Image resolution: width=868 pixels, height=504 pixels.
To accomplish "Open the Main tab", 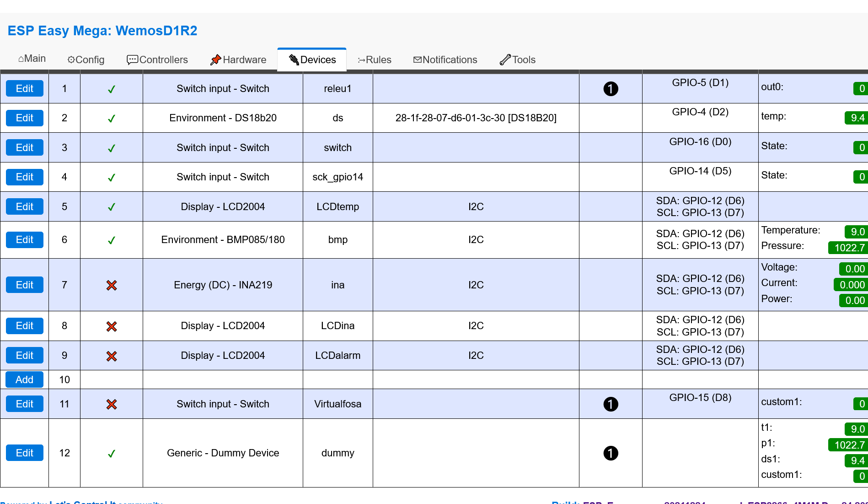I will pos(32,59).
